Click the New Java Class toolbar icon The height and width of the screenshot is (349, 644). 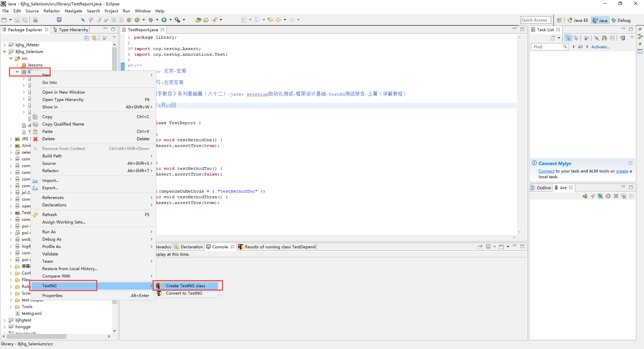(x=137, y=20)
